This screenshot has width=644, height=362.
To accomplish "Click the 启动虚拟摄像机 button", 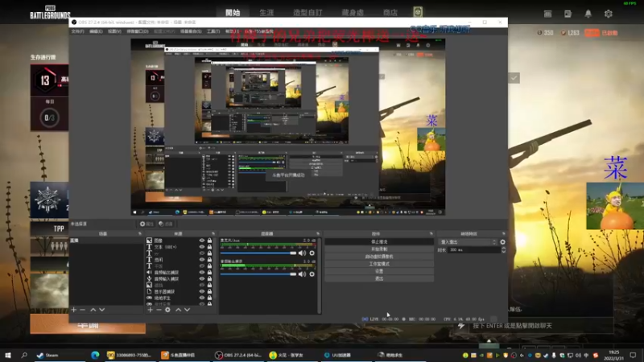I will click(379, 257).
